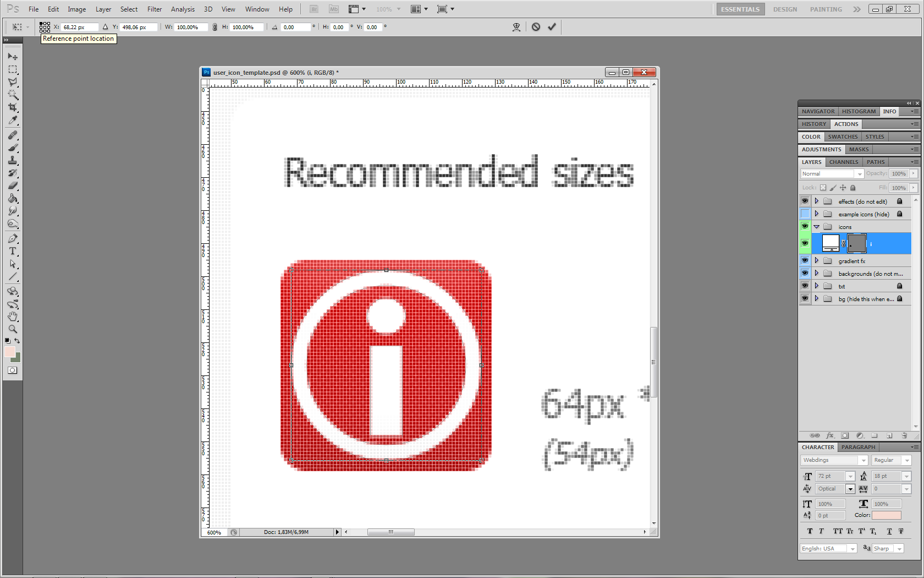Screen dimensions: 924x578
Task: Add a layer style via fx icon
Action: coord(831,435)
